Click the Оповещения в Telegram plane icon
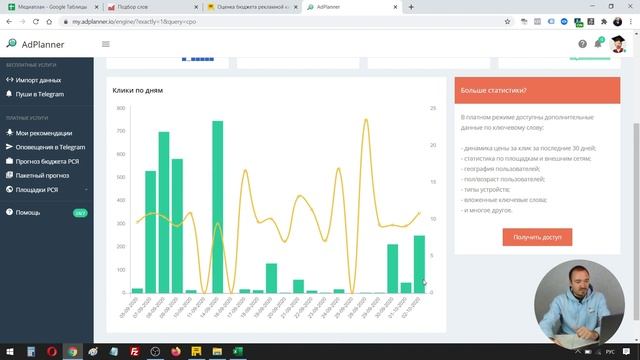Viewport: 640px width, 360px height. coord(9,147)
